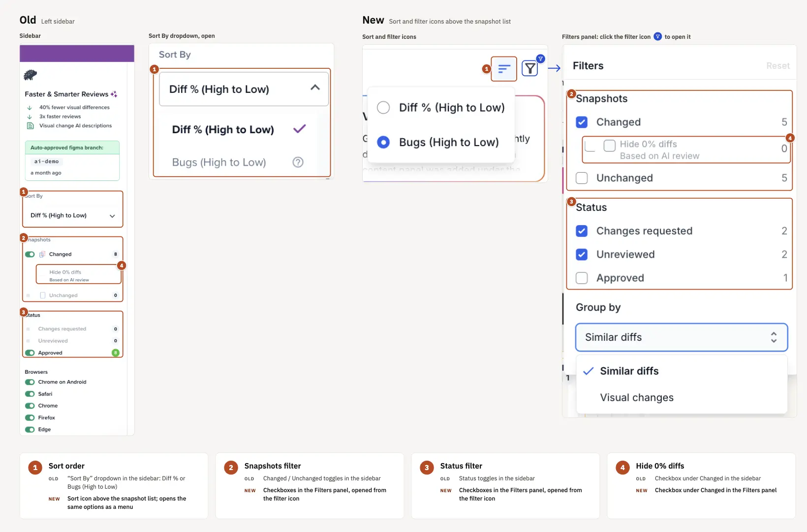Enable the Approved status checkbox
807x532 pixels.
click(x=582, y=278)
